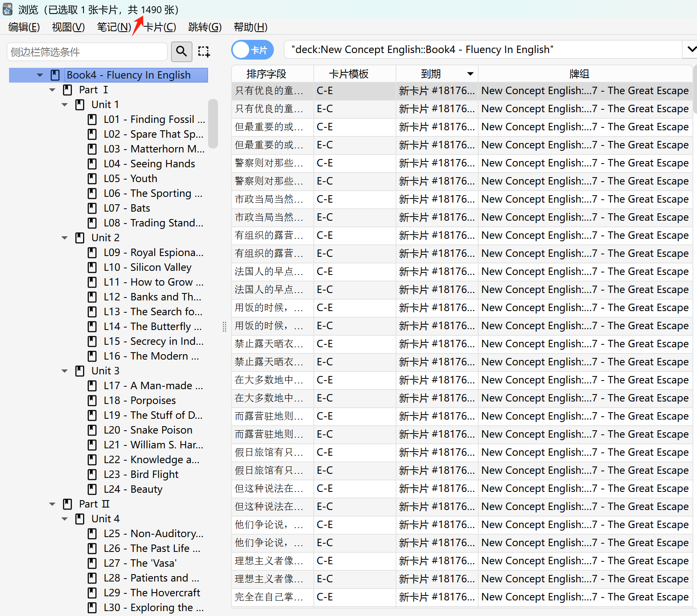Sort by the 牌组 column header
Image resolution: width=697 pixels, height=616 pixels.
click(585, 74)
